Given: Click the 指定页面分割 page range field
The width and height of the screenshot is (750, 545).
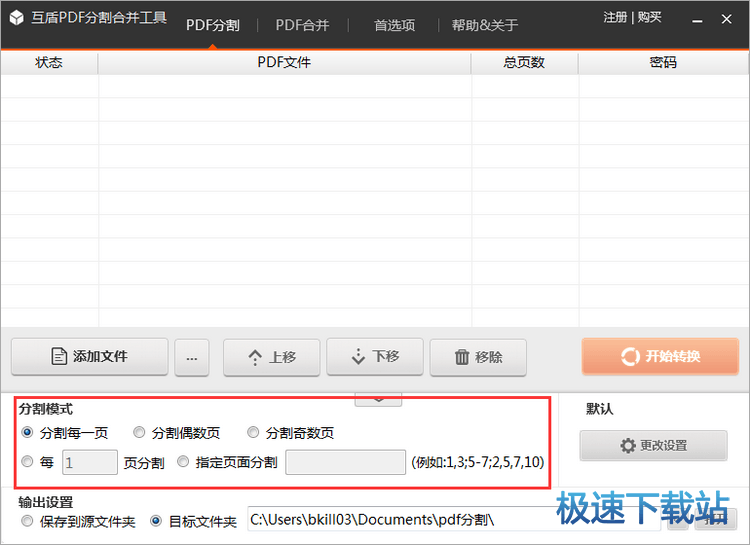Looking at the screenshot, I should (x=345, y=462).
